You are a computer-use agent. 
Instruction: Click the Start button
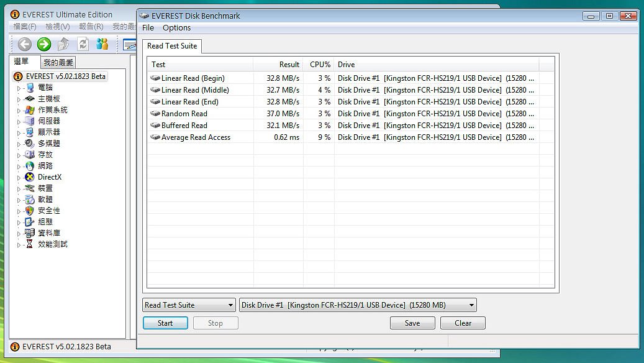pyautogui.click(x=165, y=323)
